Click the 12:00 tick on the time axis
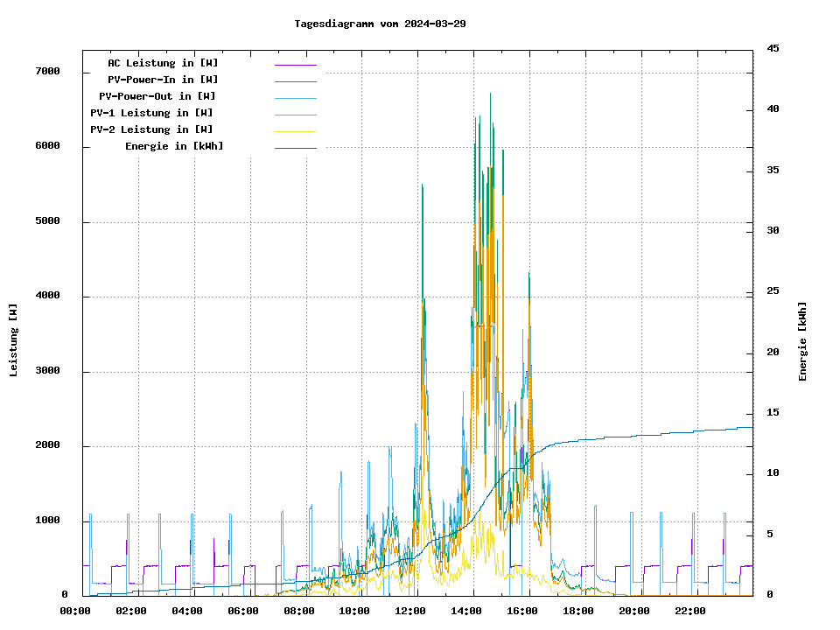This screenshot has width=840, height=630. pos(410,611)
